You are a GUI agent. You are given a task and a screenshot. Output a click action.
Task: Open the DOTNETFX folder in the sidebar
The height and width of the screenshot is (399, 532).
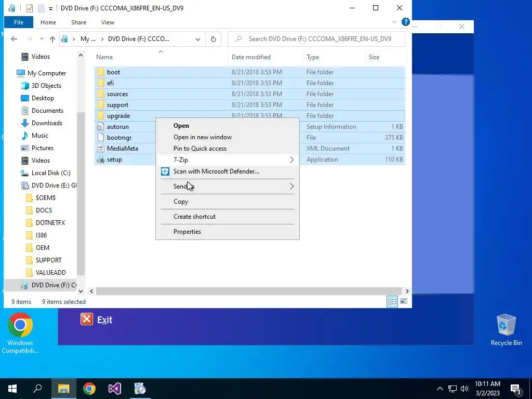[x=50, y=223]
